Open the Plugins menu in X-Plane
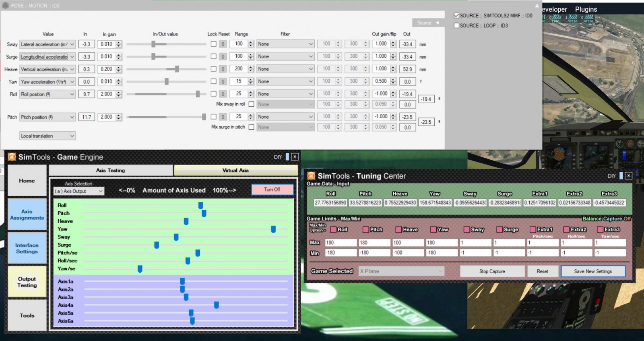 click(x=586, y=9)
